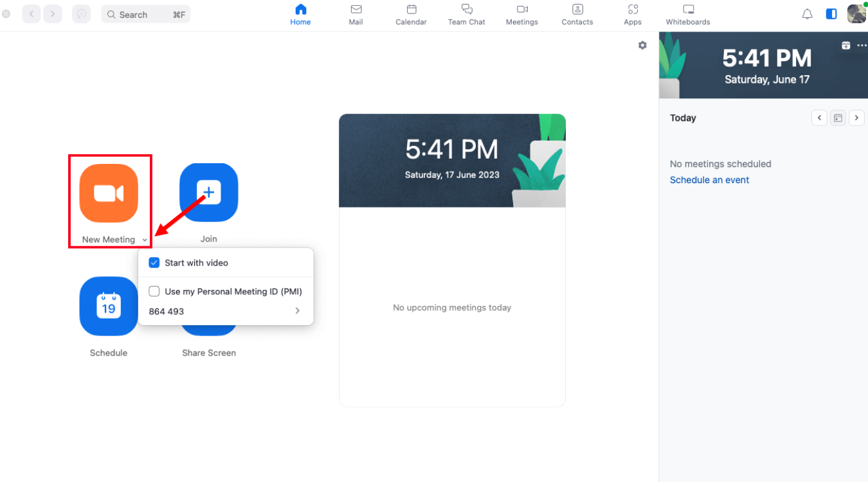Click the Schedule an event link
868x482 pixels.
pyautogui.click(x=709, y=180)
